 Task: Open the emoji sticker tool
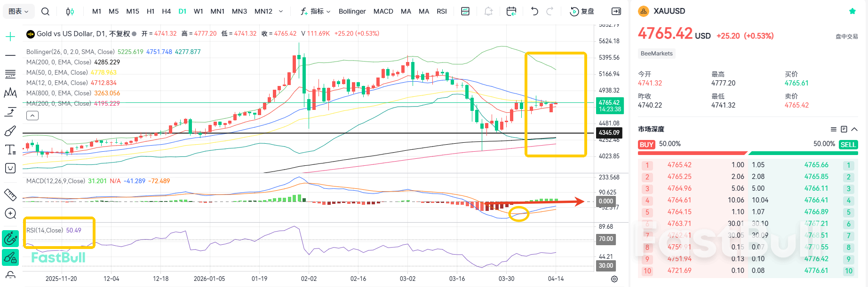10,168
